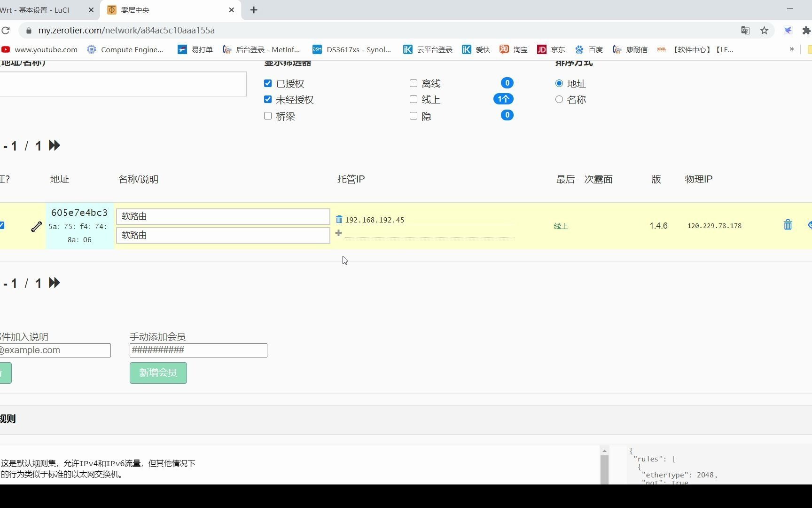
Task: Click the lock icon beside the URL
Action: coord(29,31)
